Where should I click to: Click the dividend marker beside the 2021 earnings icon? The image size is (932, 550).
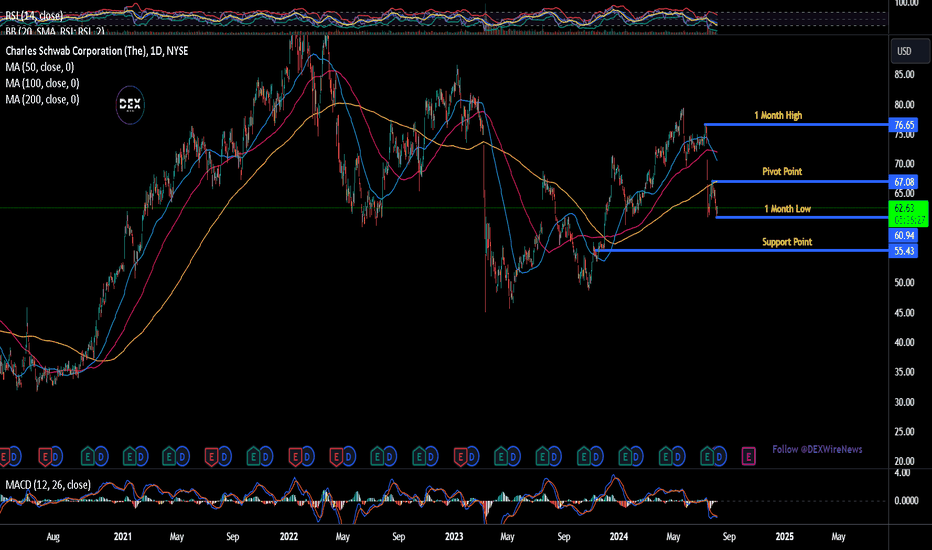click(141, 457)
